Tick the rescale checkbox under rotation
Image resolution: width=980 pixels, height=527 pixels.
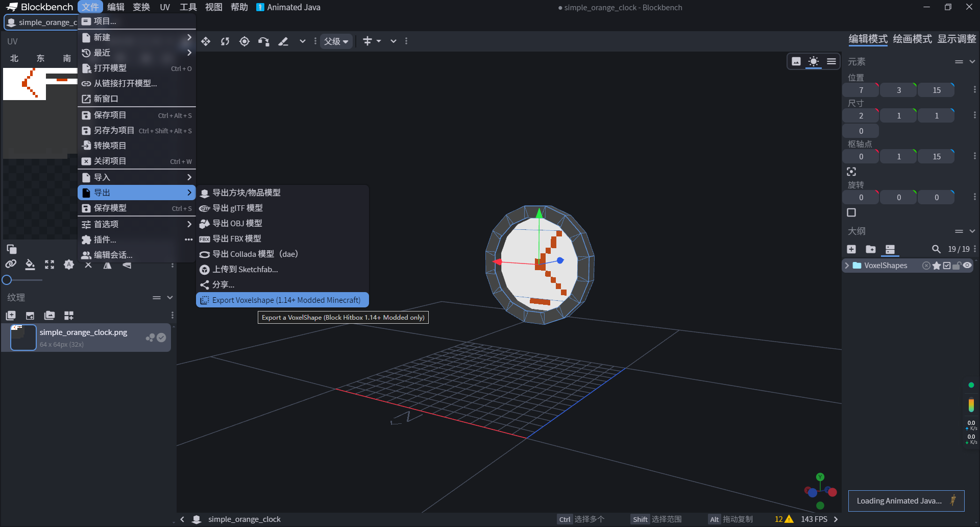point(851,212)
